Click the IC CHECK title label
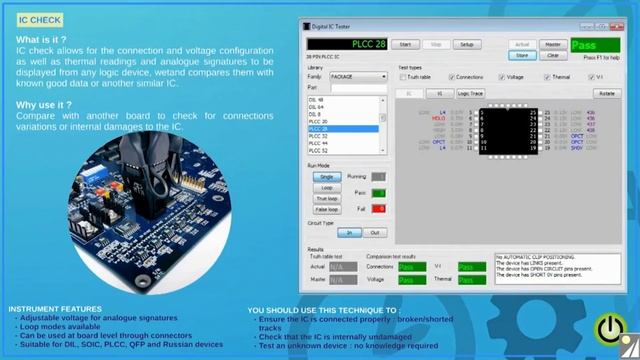The width and height of the screenshot is (640, 360). (40, 20)
